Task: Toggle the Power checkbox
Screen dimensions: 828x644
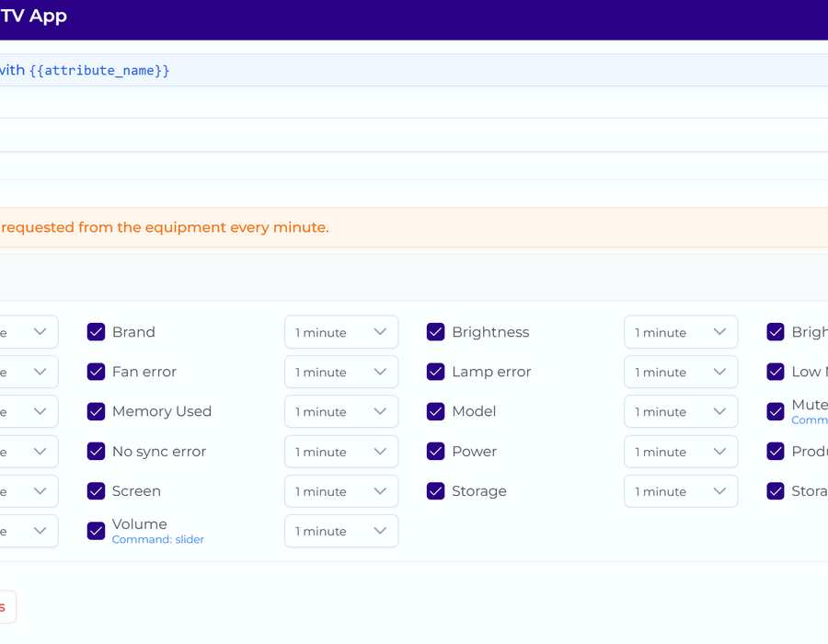Action: click(x=436, y=452)
